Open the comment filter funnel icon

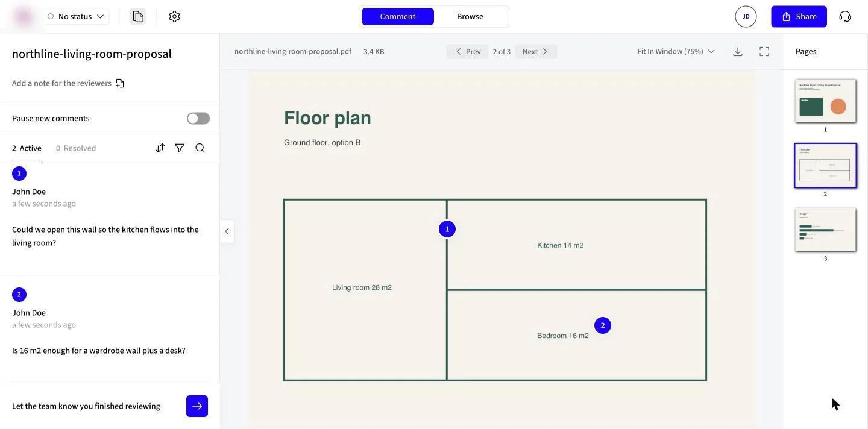coord(180,148)
